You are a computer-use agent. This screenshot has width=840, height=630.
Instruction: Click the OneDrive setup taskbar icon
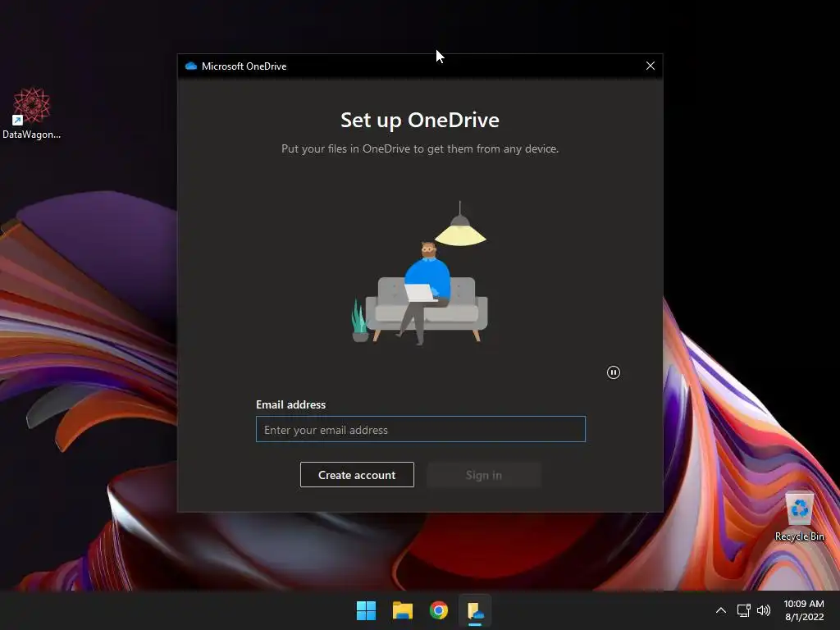(475, 610)
